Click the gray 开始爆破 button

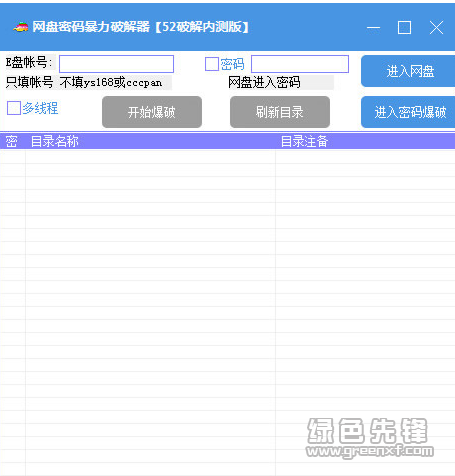pos(152,112)
